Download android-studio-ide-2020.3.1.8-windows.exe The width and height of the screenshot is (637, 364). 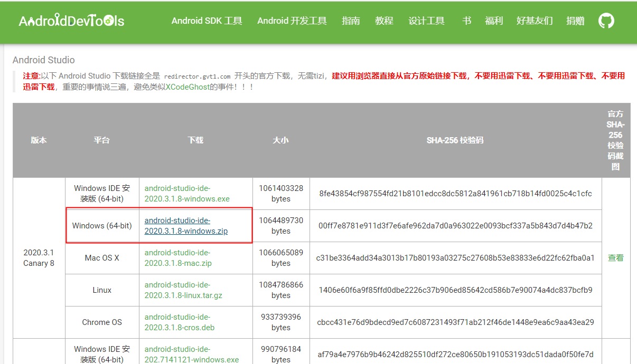(x=187, y=194)
